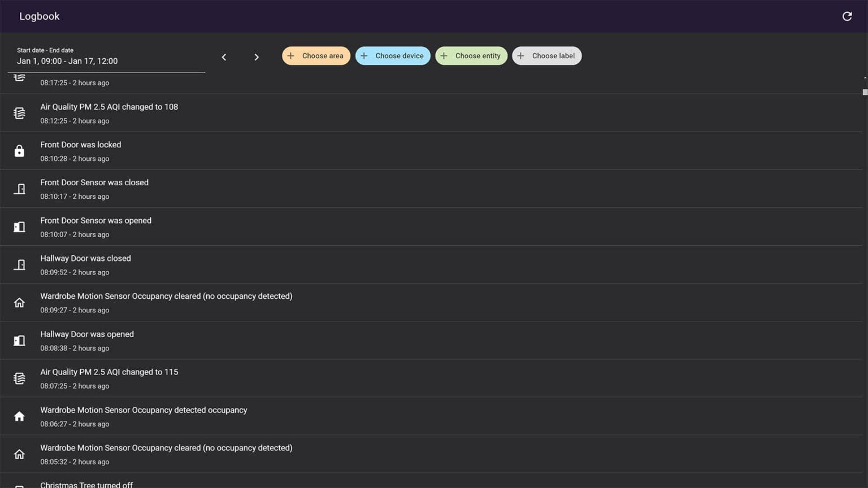Image resolution: width=868 pixels, height=488 pixels.
Task: Click the air quality icon for AQI changed to 115
Action: (19, 378)
